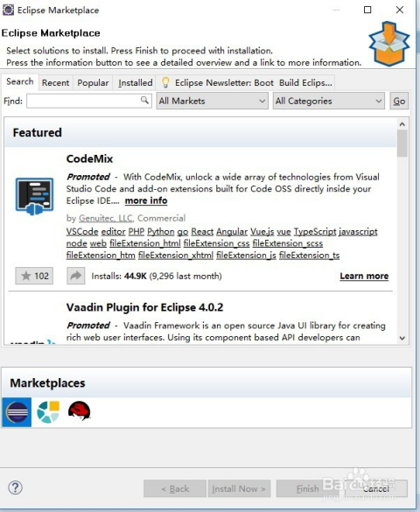The height and width of the screenshot is (512, 420).
Task: Close the Eclipse Marketplace window
Action: pos(400,10)
